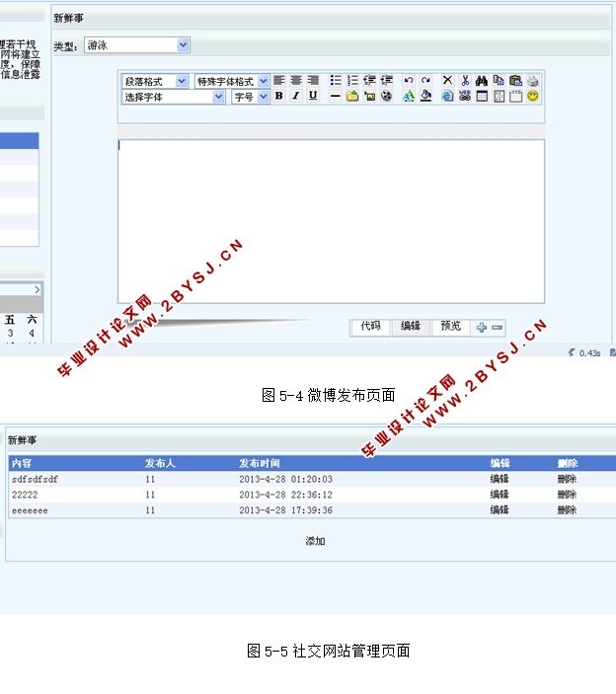Click the redo arrow icon
The image size is (616, 694).
coord(425,81)
